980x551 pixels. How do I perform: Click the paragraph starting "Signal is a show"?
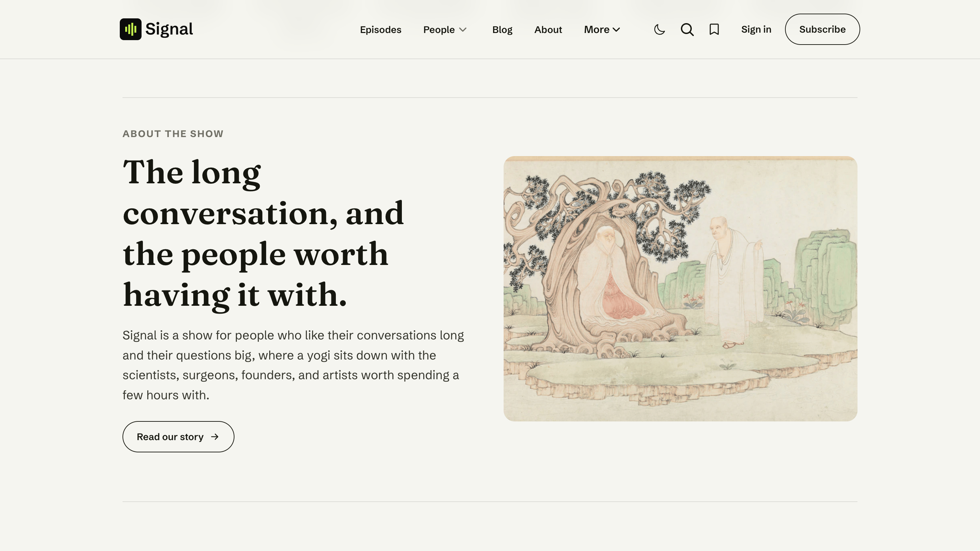[x=293, y=365]
